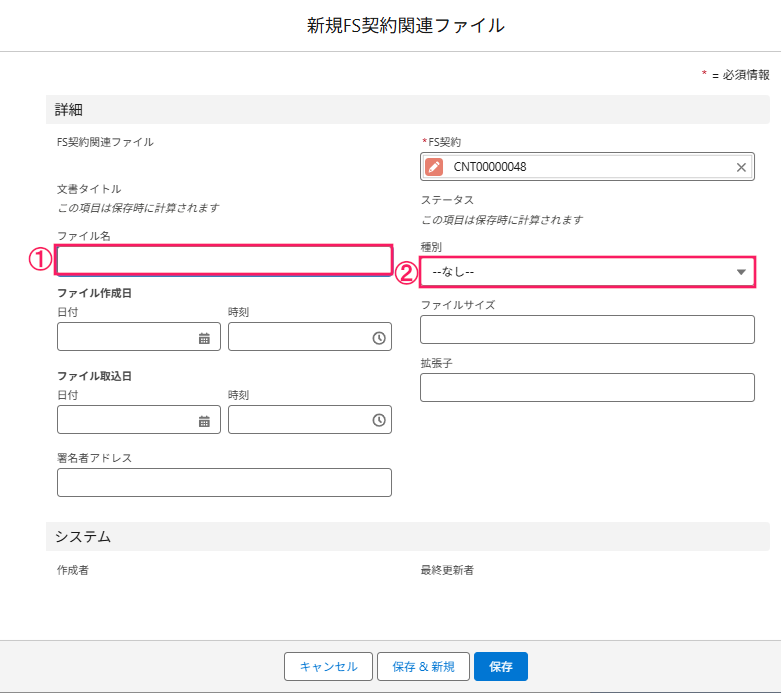The width and height of the screenshot is (782, 693).
Task: Click the 新規FS契約関連ファイル dialog title
Action: tap(405, 25)
